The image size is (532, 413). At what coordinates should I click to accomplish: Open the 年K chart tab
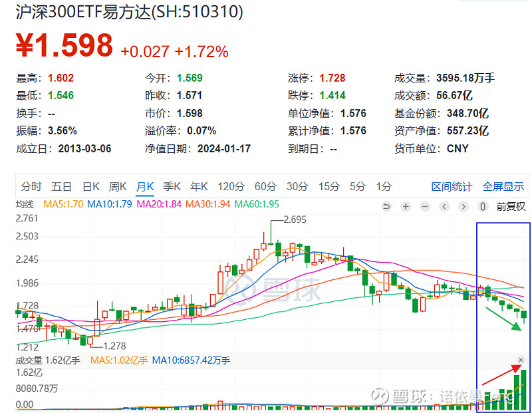tap(199, 186)
